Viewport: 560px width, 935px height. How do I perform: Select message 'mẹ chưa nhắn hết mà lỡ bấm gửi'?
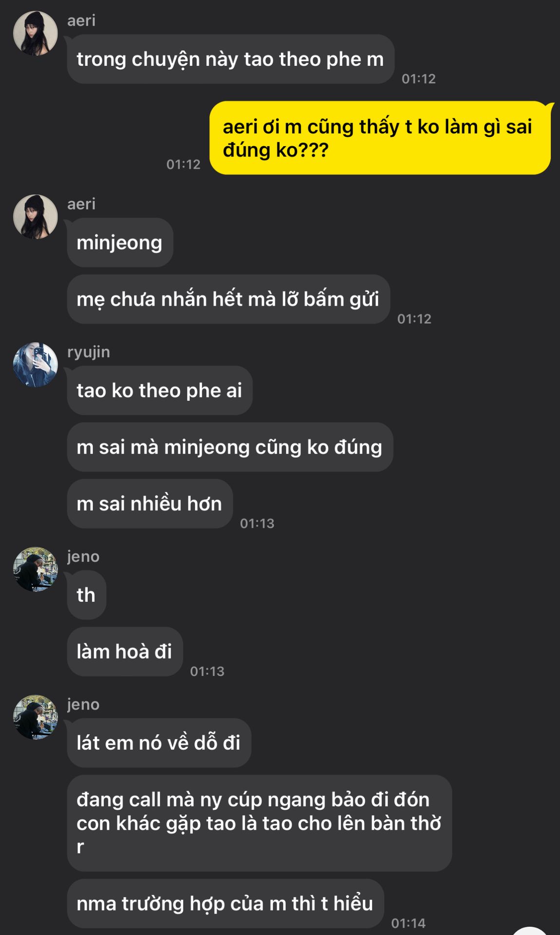[x=228, y=299]
